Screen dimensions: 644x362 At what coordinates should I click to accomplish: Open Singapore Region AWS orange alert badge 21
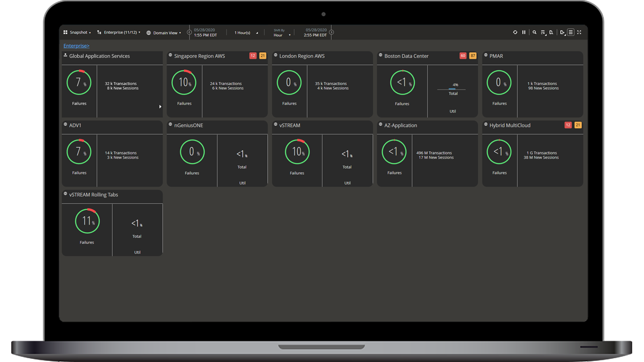coord(262,56)
